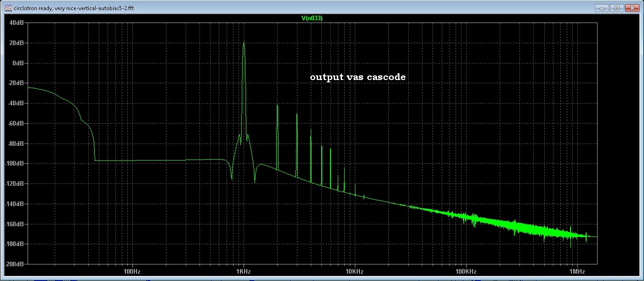Click the -120dB axis label
The height and width of the screenshot is (281, 644).
(x=15, y=184)
